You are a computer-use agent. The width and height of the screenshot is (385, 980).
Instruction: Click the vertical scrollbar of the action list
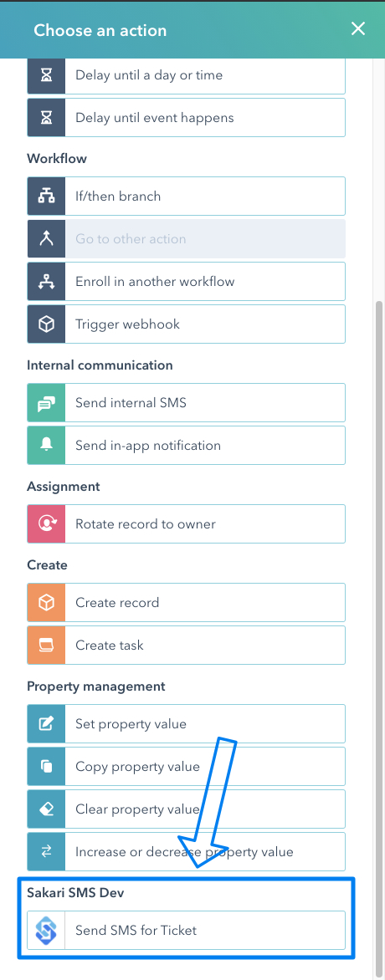coord(379,635)
